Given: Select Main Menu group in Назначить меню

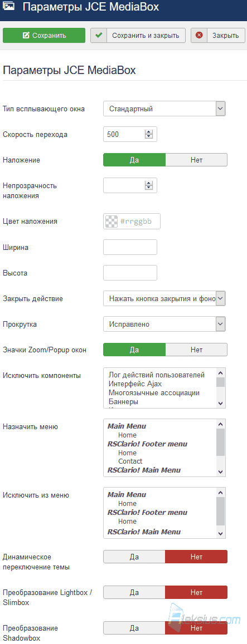Looking at the screenshot, I should 127,426.
